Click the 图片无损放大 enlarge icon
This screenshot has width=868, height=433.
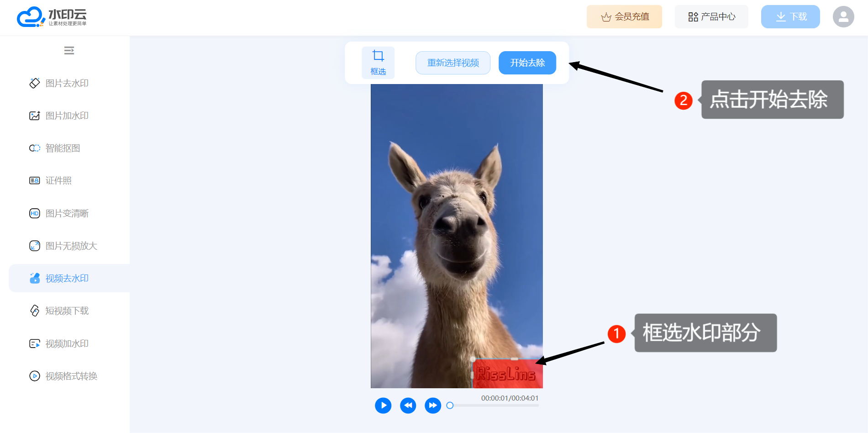35,246
